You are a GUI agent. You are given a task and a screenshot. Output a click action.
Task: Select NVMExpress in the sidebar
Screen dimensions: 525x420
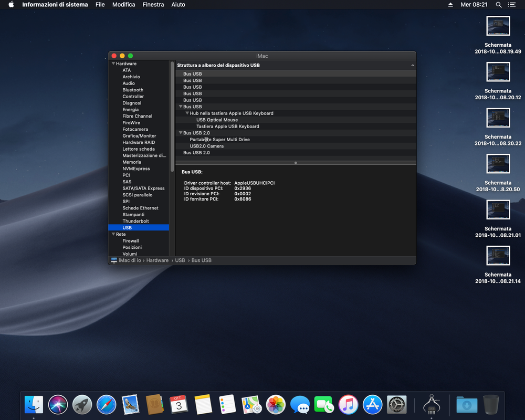[136, 169]
